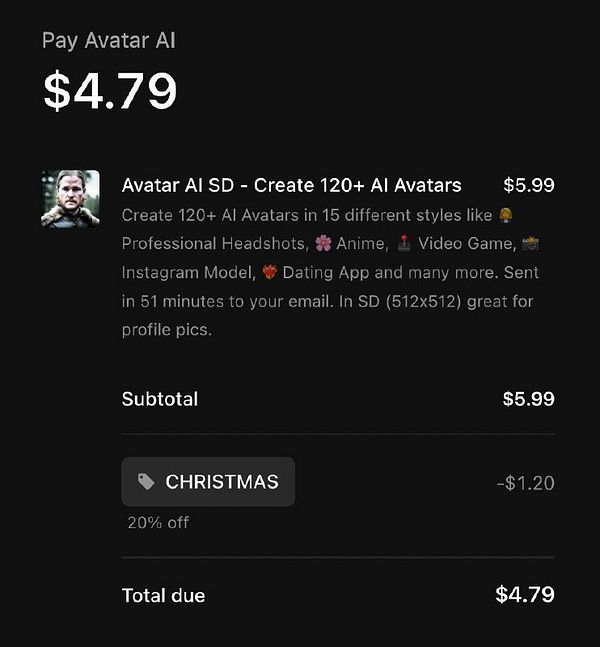This screenshot has width=600, height=647.
Task: Click the large $4.79 amount at top
Action: click(110, 90)
